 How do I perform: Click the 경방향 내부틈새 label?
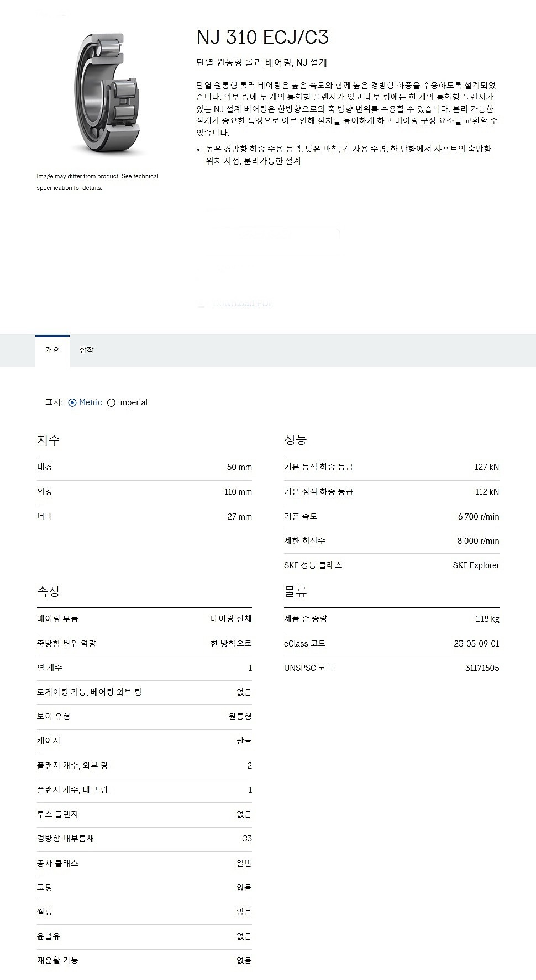pos(65,839)
